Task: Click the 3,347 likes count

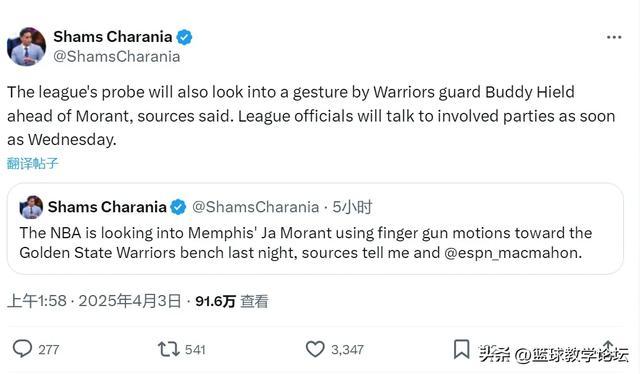Action: (347, 350)
